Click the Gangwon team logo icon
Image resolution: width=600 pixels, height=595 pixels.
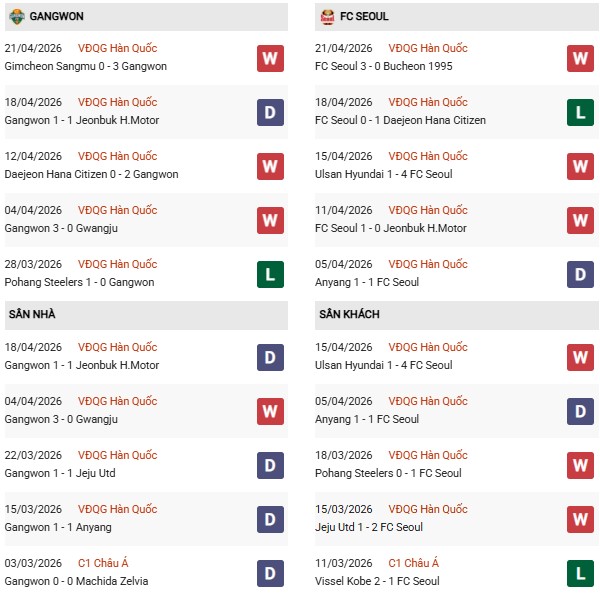(17, 16)
